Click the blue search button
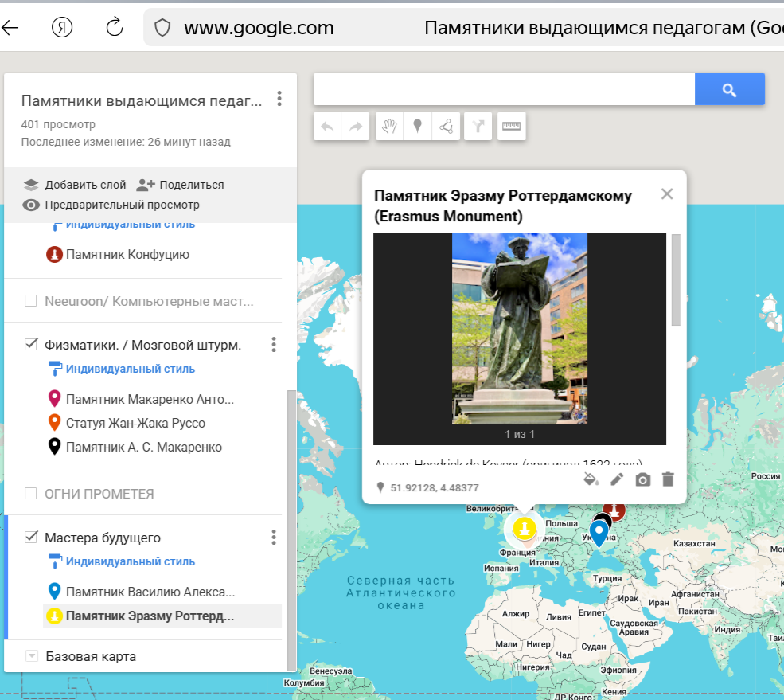The height and width of the screenshot is (700, 784). pyautogui.click(x=729, y=90)
